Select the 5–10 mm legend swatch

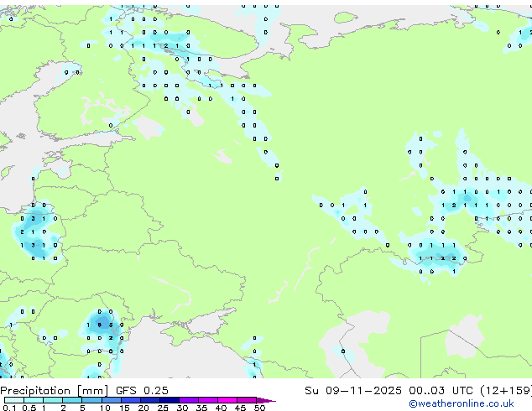tap(91, 400)
